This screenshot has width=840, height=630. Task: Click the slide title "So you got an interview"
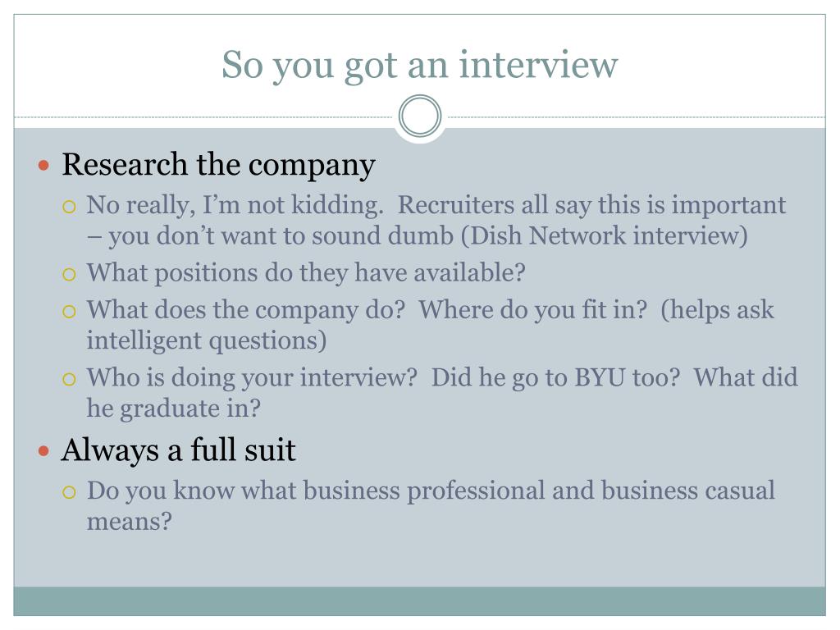pyautogui.click(x=419, y=66)
